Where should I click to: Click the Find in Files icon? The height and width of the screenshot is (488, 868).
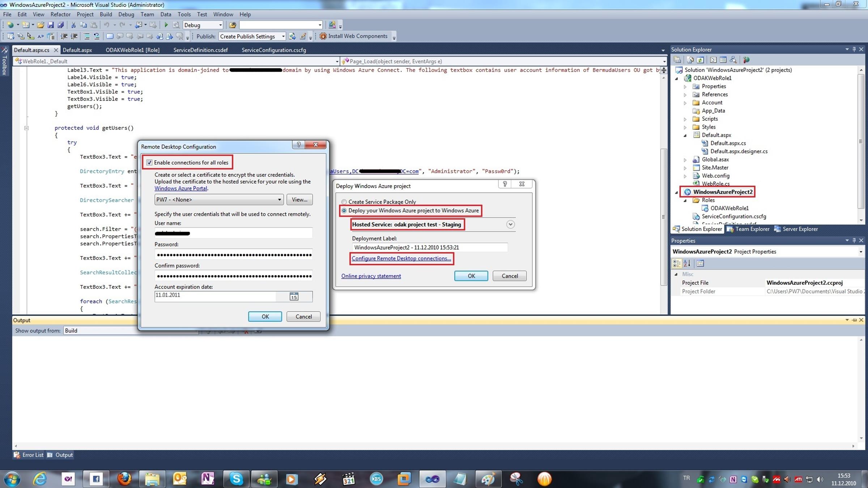click(x=233, y=25)
